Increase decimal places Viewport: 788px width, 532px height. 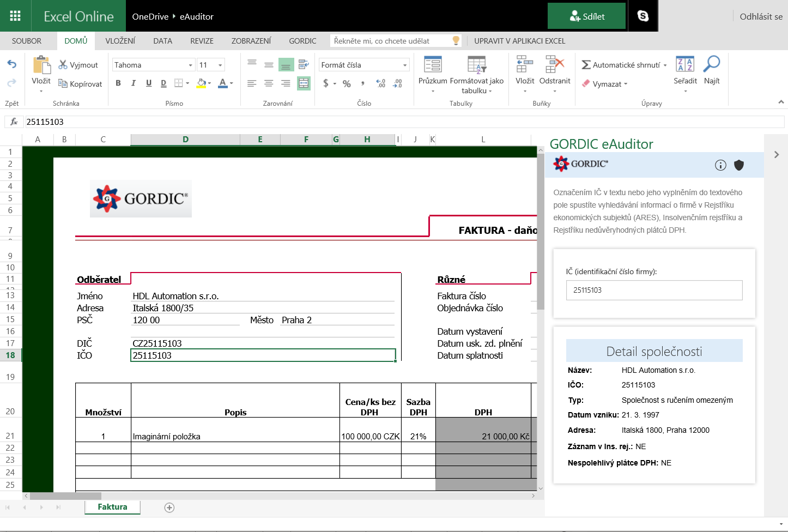pyautogui.click(x=381, y=83)
